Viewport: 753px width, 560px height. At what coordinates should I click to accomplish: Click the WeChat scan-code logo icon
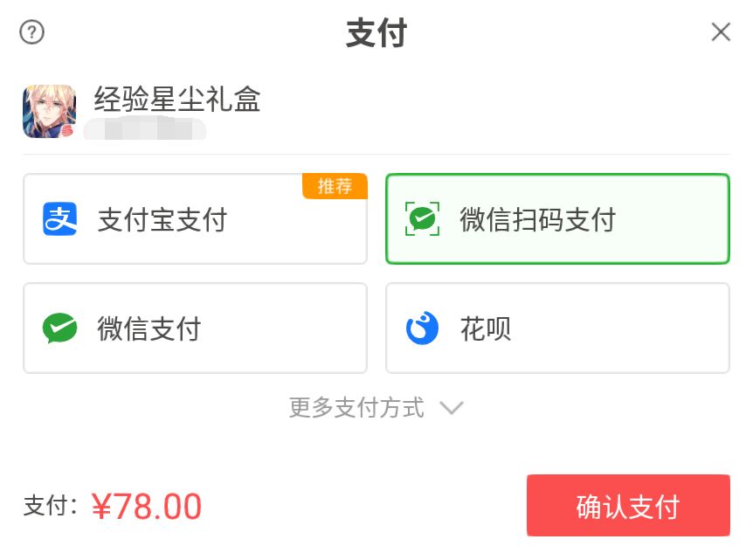point(423,218)
